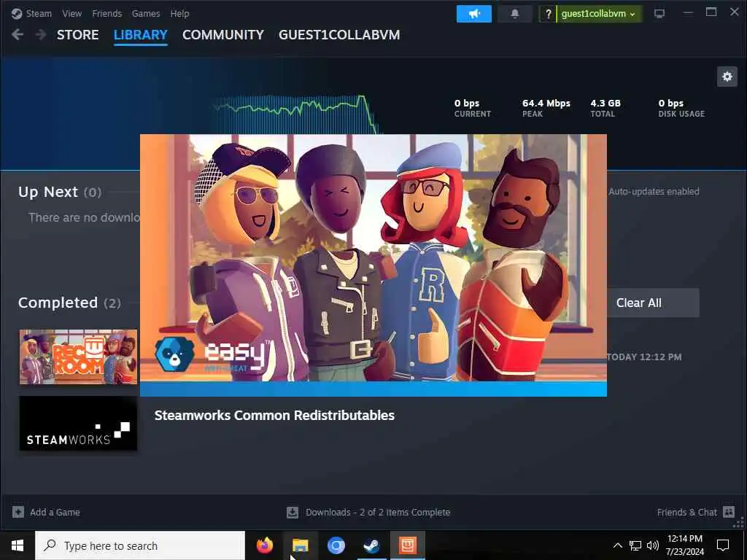This screenshot has height=560, width=747.
Task: Click the window resize grip at bottom corner
Action: pos(739,524)
